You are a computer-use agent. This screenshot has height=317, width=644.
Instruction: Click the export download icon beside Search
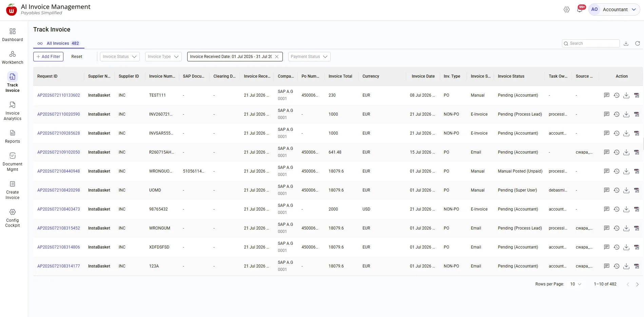coord(626,43)
